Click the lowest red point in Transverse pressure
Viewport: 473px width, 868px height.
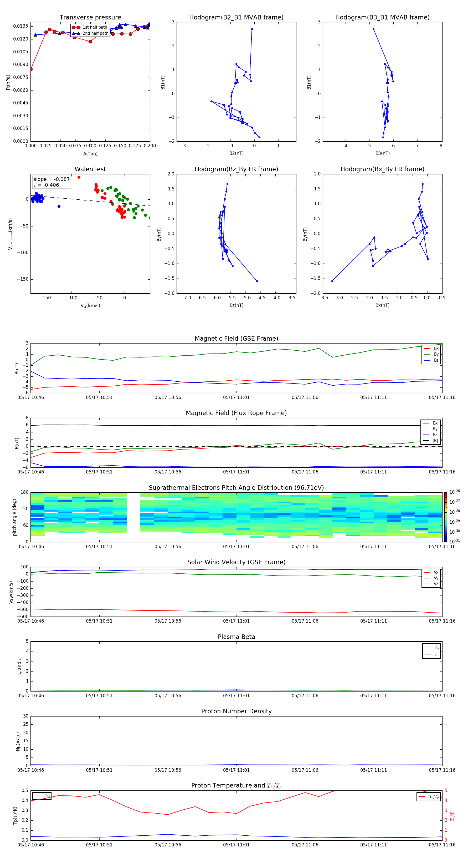pos(31,69)
